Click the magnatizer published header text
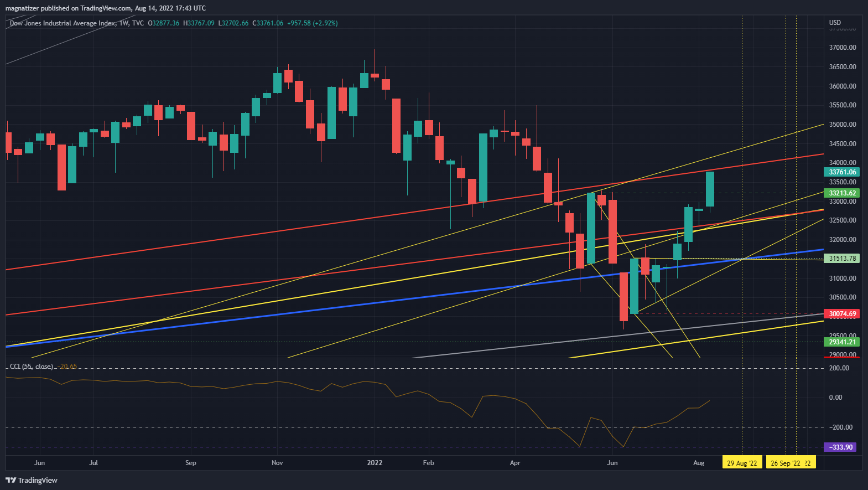 tap(106, 8)
